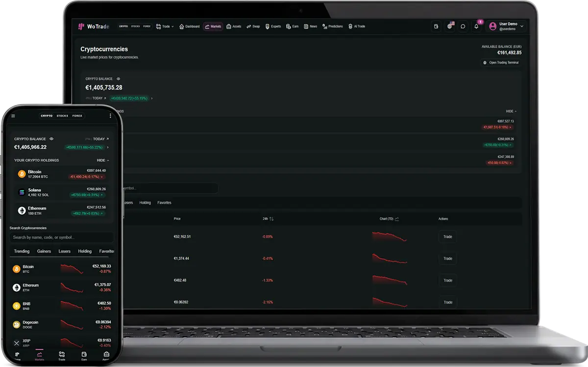Select CRYPTO segment in laptop header

pyautogui.click(x=123, y=26)
